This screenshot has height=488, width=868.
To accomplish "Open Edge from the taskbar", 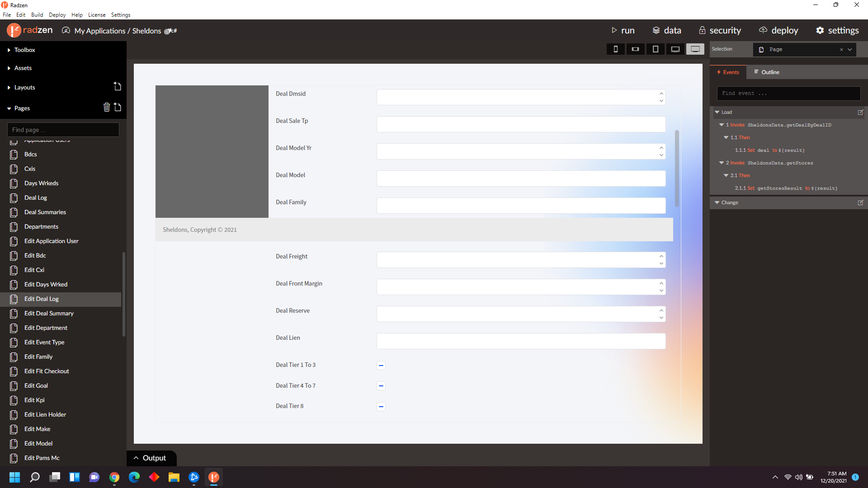I will pos(134,477).
